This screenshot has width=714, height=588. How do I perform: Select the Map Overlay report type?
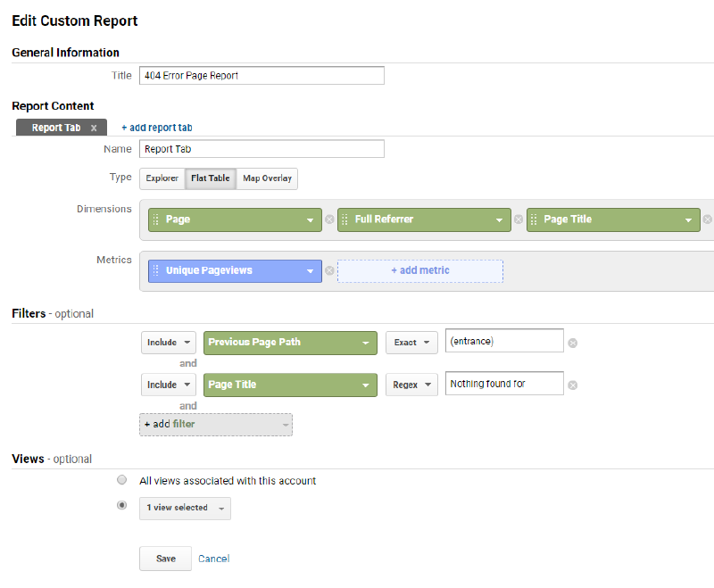pos(267,178)
